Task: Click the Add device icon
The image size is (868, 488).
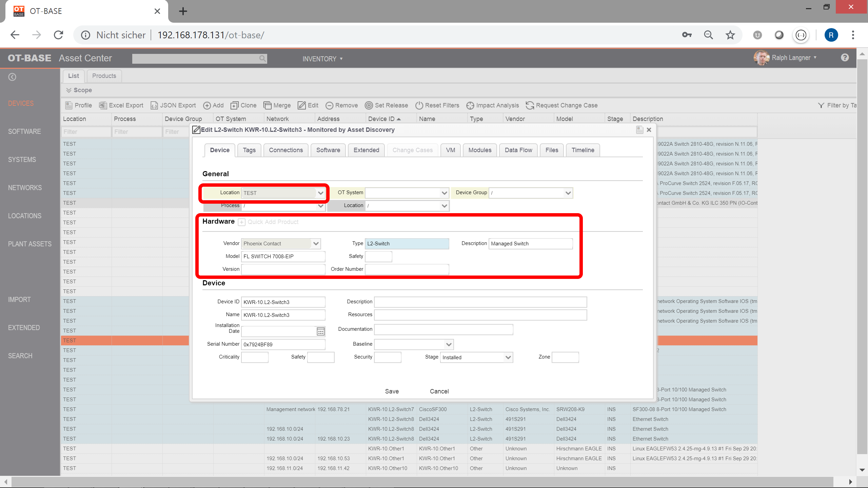Action: (x=207, y=105)
